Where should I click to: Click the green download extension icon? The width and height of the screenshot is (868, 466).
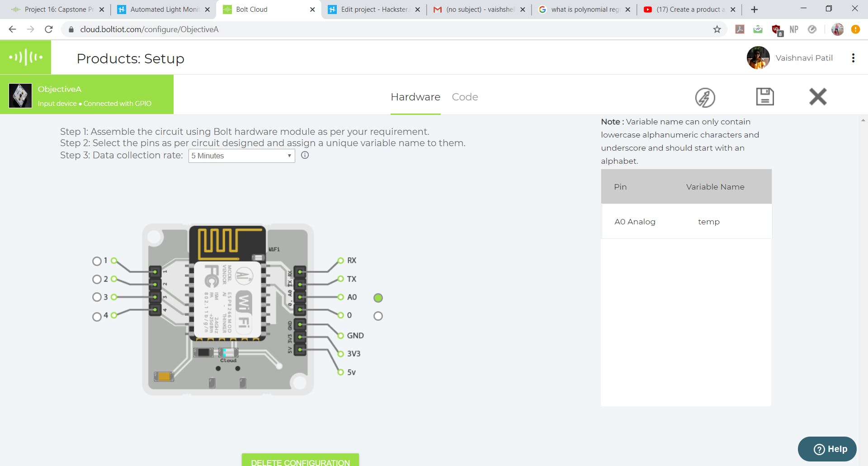[x=758, y=29]
